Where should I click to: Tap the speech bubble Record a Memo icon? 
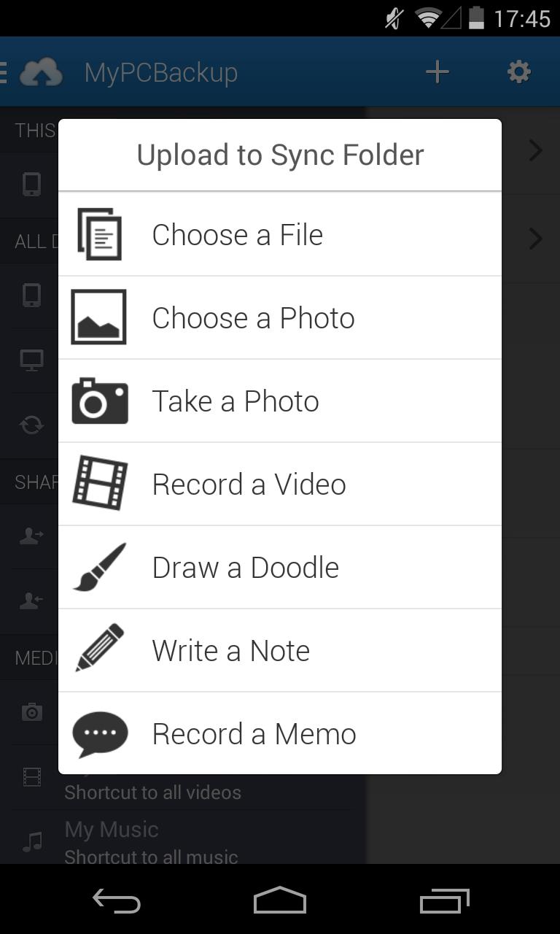click(x=100, y=733)
